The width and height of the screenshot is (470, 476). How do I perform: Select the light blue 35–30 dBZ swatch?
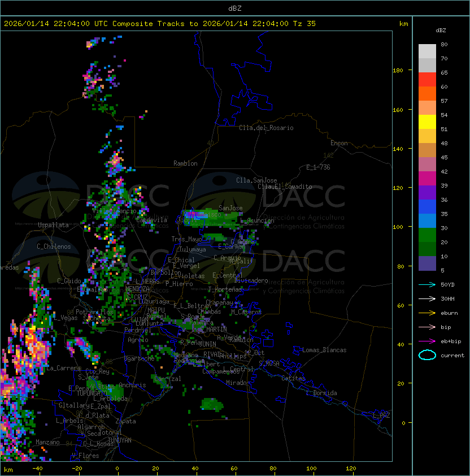427,221
